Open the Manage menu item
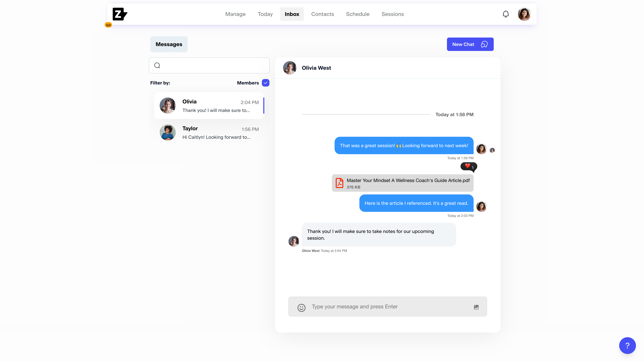This screenshot has width=644, height=362. 235,14
